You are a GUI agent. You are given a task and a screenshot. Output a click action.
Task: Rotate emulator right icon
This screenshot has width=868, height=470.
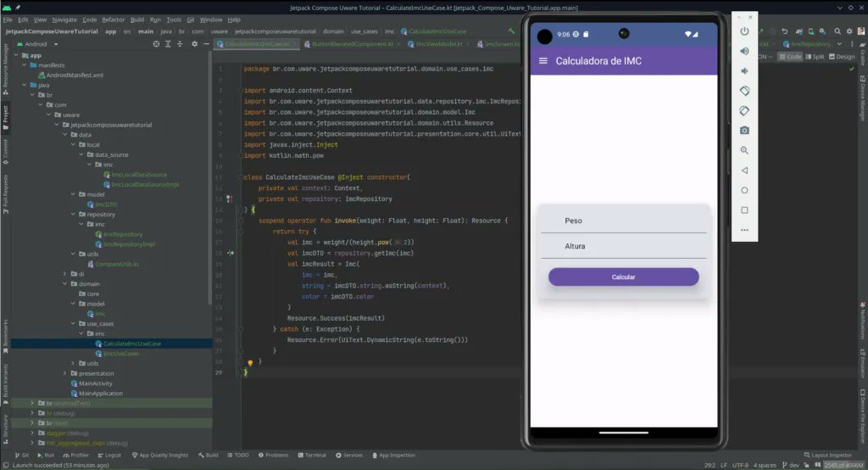point(744,110)
